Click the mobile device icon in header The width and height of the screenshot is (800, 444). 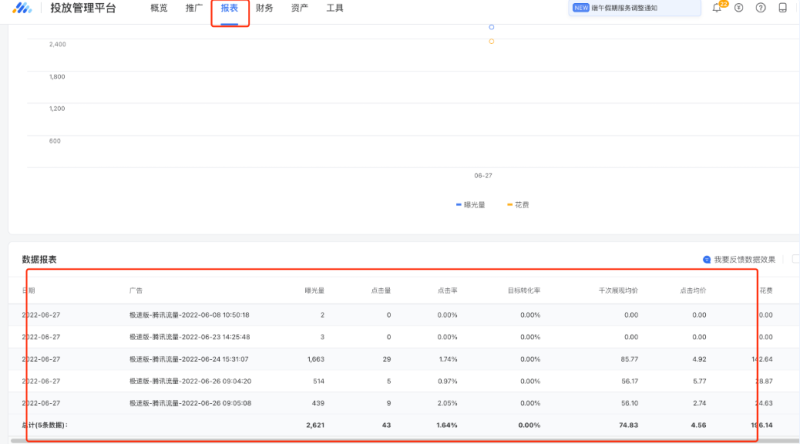click(x=783, y=8)
